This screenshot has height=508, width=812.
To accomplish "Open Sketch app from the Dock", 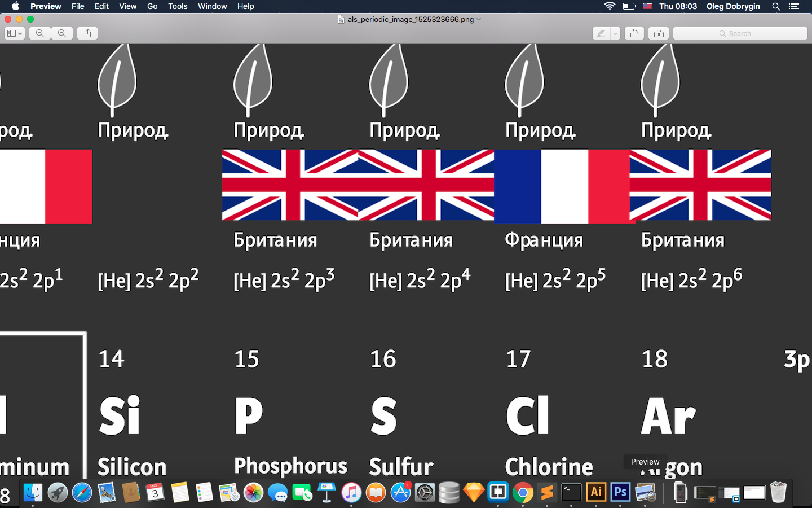I will [474, 492].
